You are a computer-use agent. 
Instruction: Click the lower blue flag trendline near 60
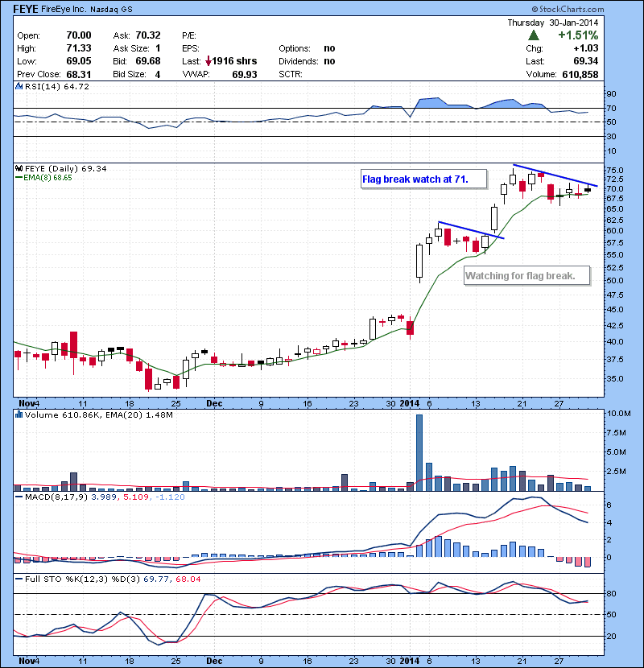pyautogui.click(x=471, y=230)
